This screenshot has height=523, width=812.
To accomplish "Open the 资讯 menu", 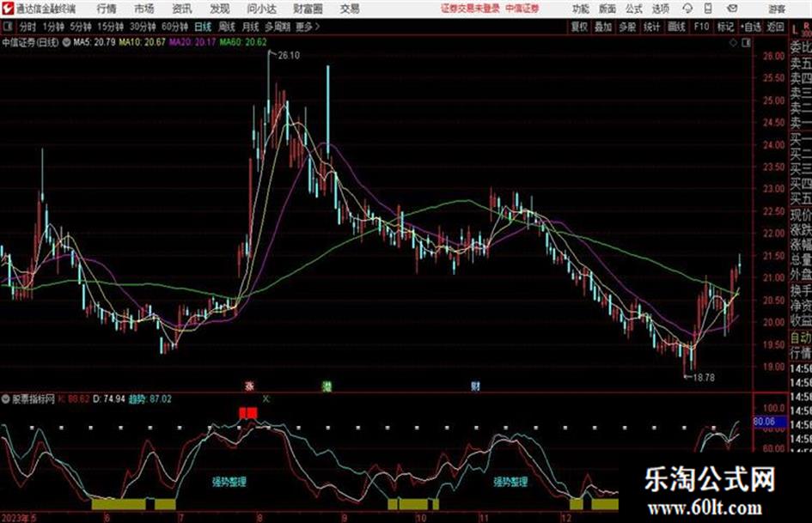I will point(182,9).
